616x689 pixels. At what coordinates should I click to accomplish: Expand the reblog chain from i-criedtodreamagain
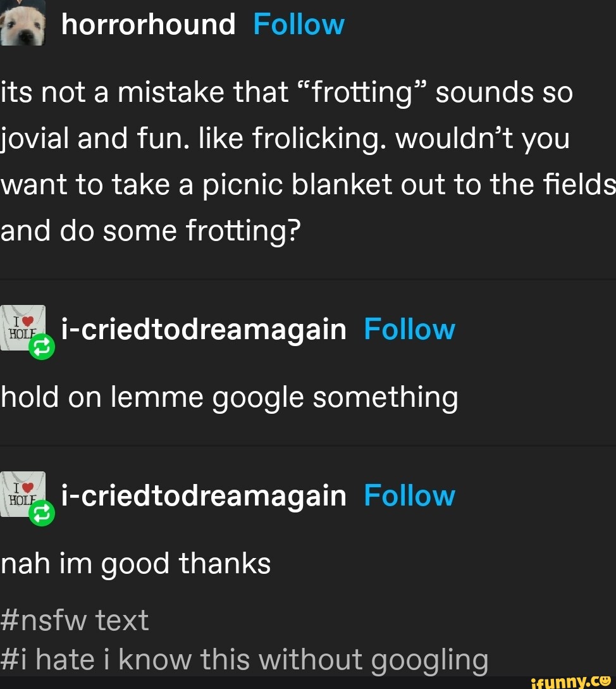[x=204, y=328]
